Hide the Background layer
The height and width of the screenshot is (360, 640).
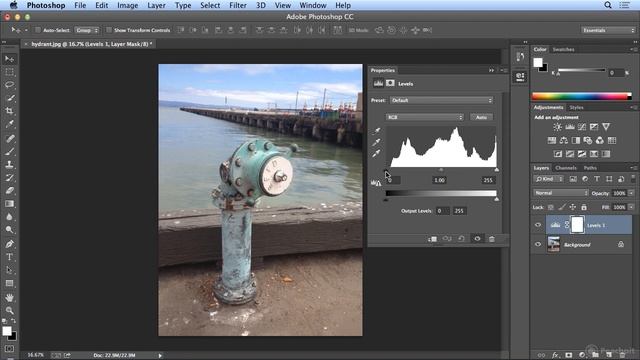pos(538,244)
